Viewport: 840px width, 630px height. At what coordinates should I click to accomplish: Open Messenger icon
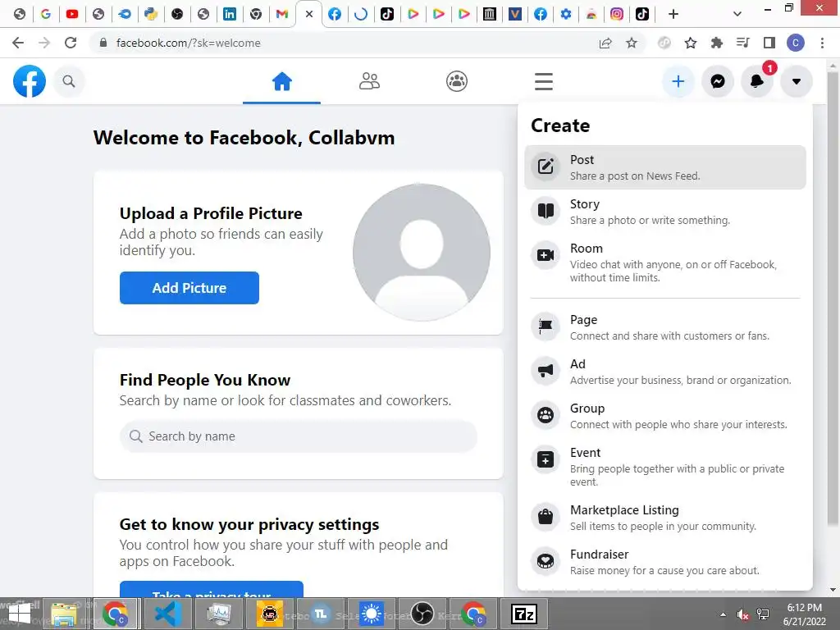718,81
